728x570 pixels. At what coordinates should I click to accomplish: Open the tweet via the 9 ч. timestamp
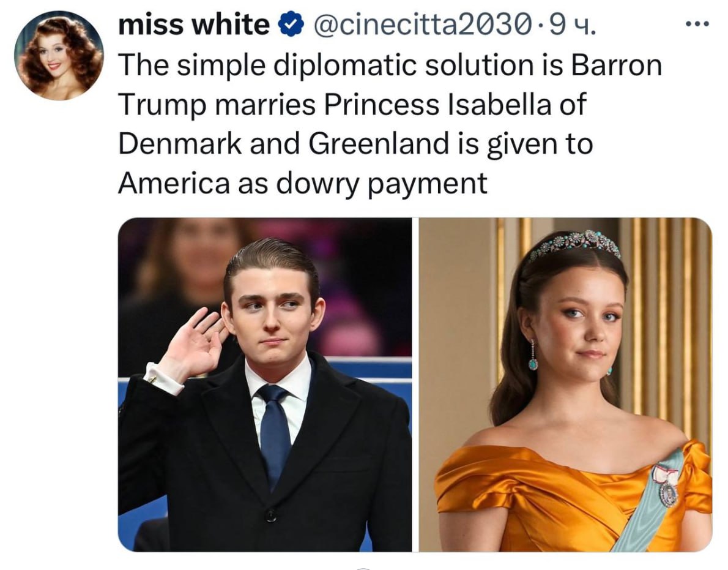[571, 25]
